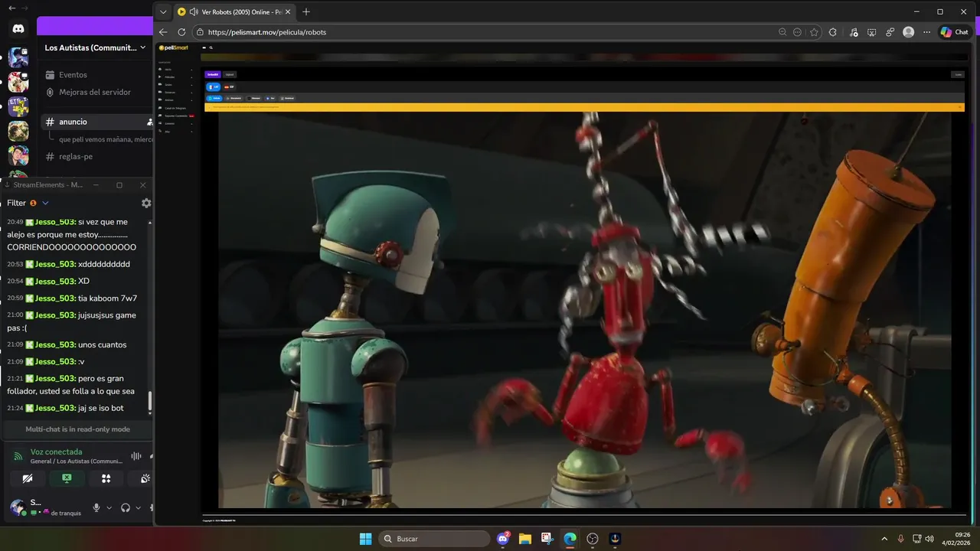Image resolution: width=980 pixels, height=551 pixels.
Task: Click 'tia kaboom 7w7' chat message
Action: 107,298
